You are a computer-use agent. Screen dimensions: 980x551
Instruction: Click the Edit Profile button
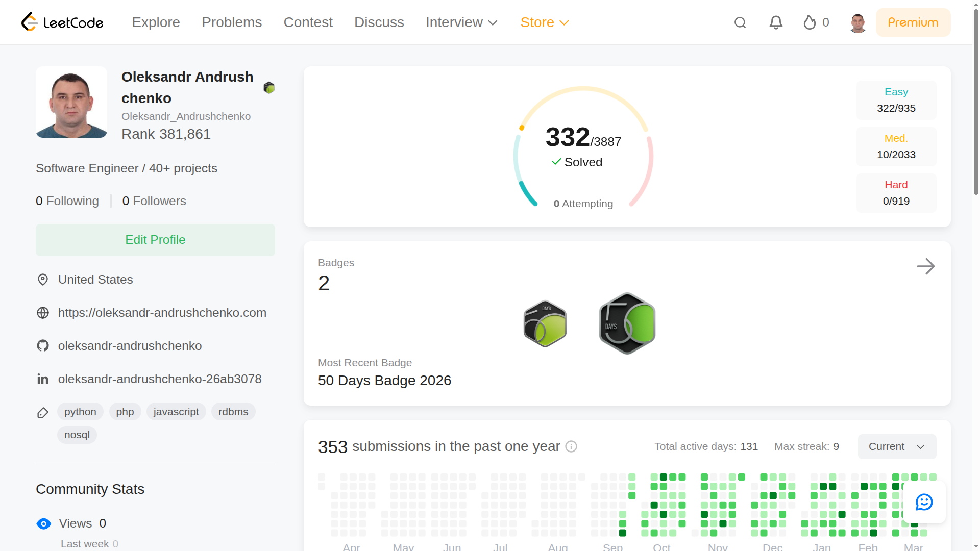(x=155, y=240)
